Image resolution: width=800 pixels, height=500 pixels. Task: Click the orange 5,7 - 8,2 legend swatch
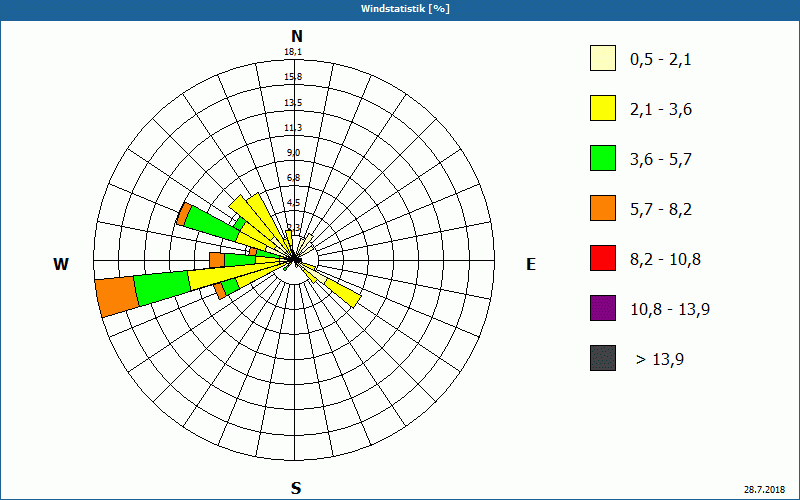point(603,208)
